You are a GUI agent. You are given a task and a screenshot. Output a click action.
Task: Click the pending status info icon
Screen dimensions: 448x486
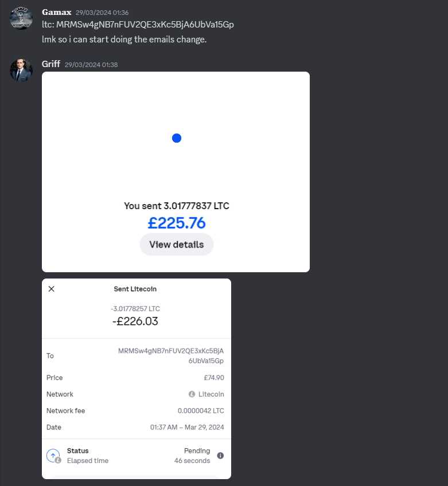point(220,456)
